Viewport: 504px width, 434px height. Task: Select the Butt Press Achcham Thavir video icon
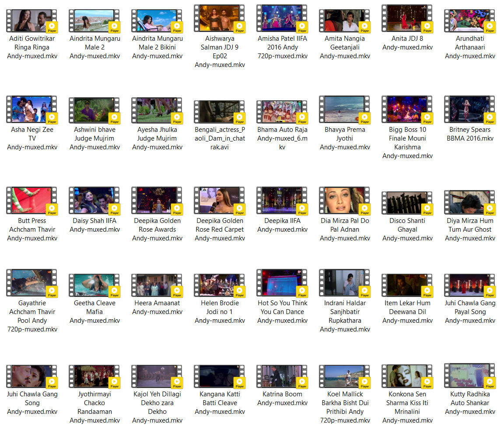pos(32,201)
